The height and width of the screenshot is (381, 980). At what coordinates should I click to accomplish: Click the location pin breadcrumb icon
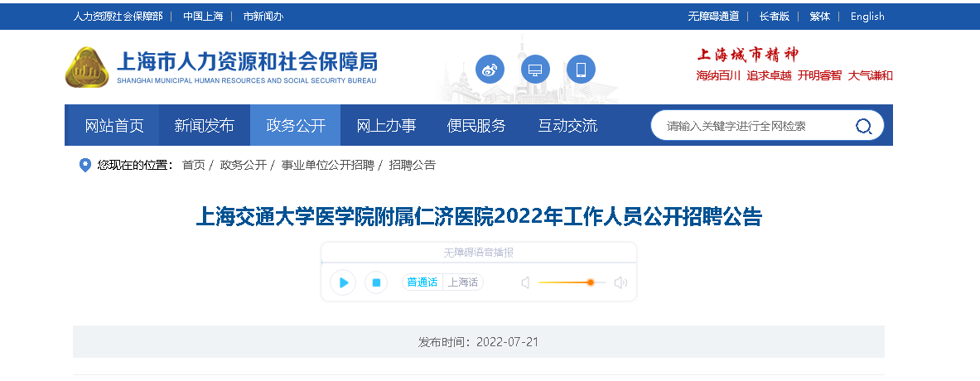[85, 166]
